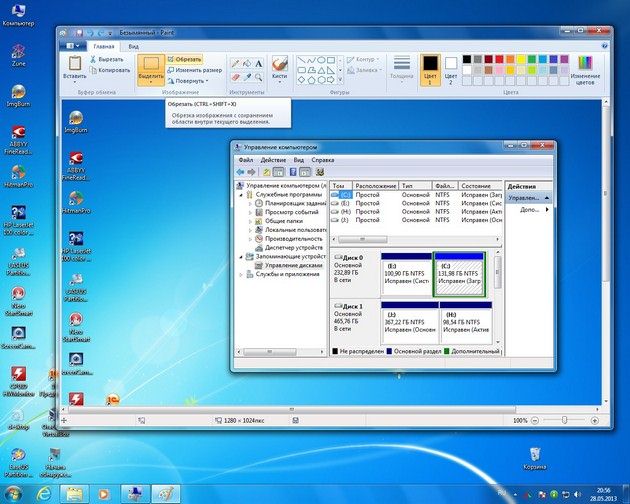The height and width of the screenshot is (504, 630).
Task: Click the Redo arrow in Paint's title bar
Action: click(101, 33)
